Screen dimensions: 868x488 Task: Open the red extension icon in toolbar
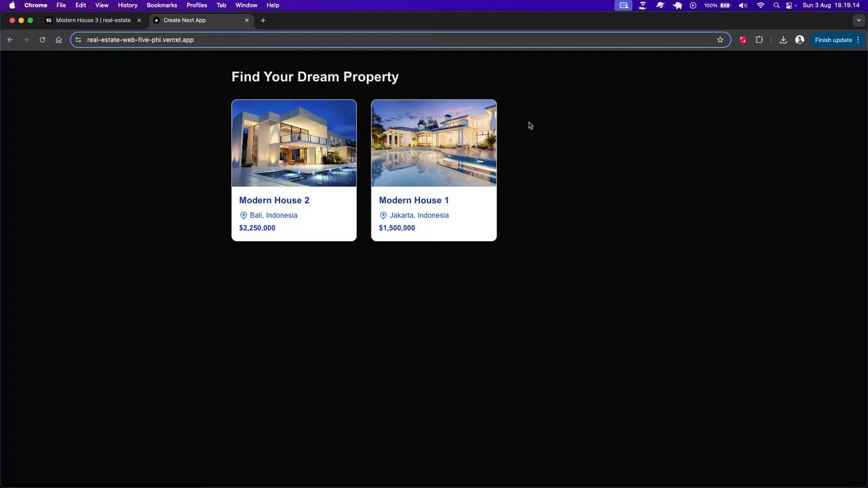coord(743,40)
